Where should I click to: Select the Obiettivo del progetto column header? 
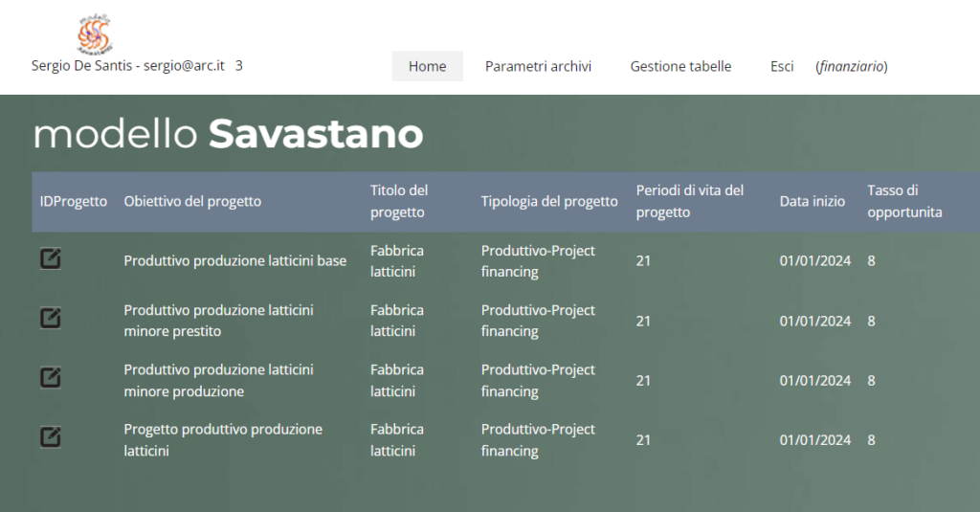click(x=192, y=201)
